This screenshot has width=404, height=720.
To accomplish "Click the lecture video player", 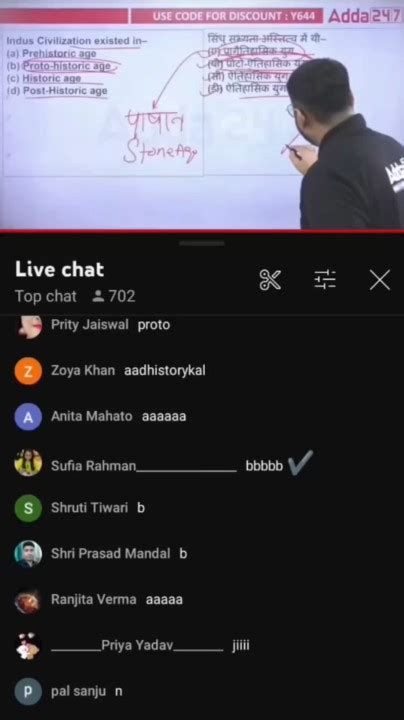I will click(202, 115).
